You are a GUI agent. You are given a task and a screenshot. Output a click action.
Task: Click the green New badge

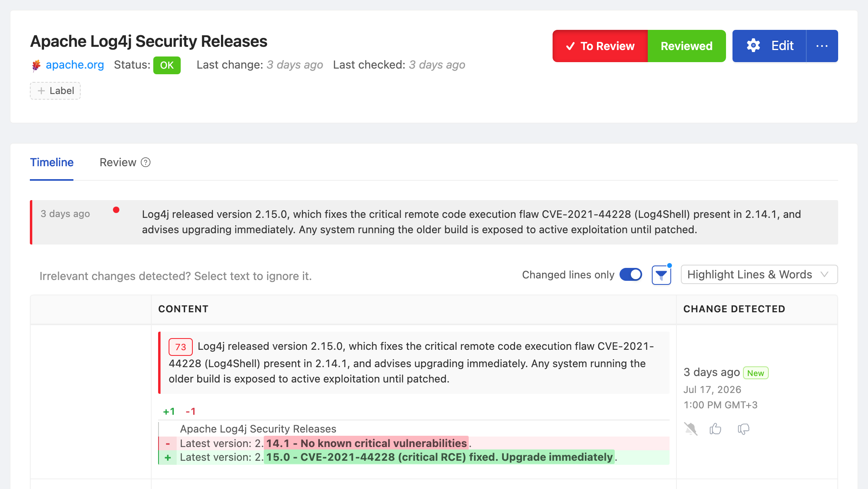coord(755,373)
